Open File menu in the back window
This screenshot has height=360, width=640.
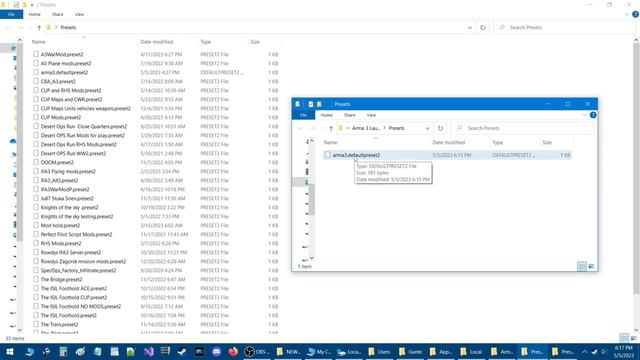[x=11, y=14]
